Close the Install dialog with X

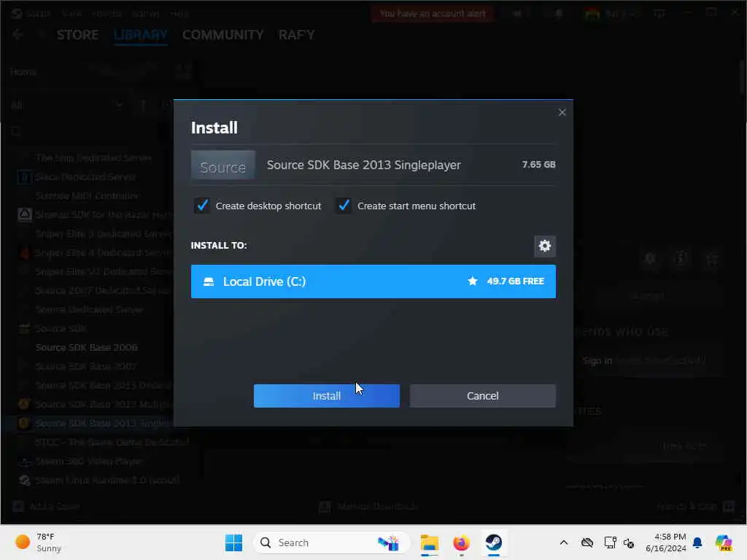[x=562, y=112]
